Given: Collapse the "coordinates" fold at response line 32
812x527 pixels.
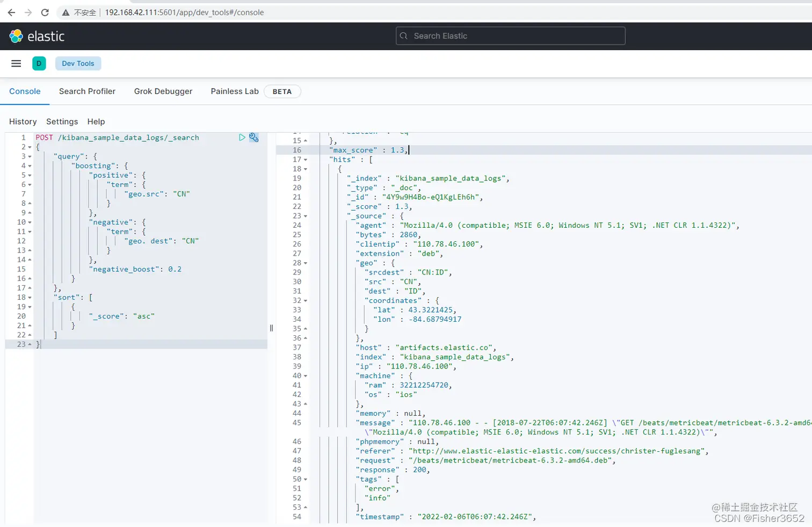Looking at the screenshot, I should [x=306, y=301].
